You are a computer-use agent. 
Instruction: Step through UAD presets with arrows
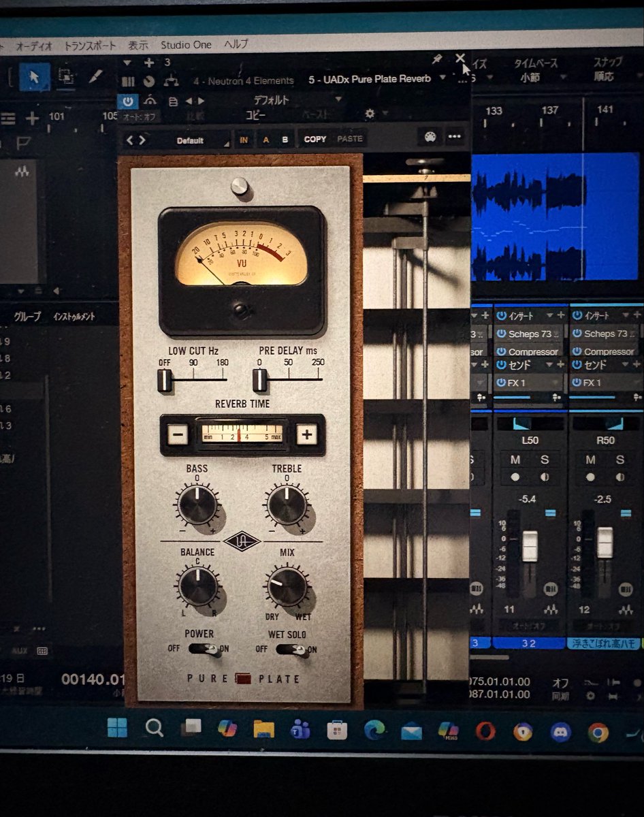(x=135, y=140)
